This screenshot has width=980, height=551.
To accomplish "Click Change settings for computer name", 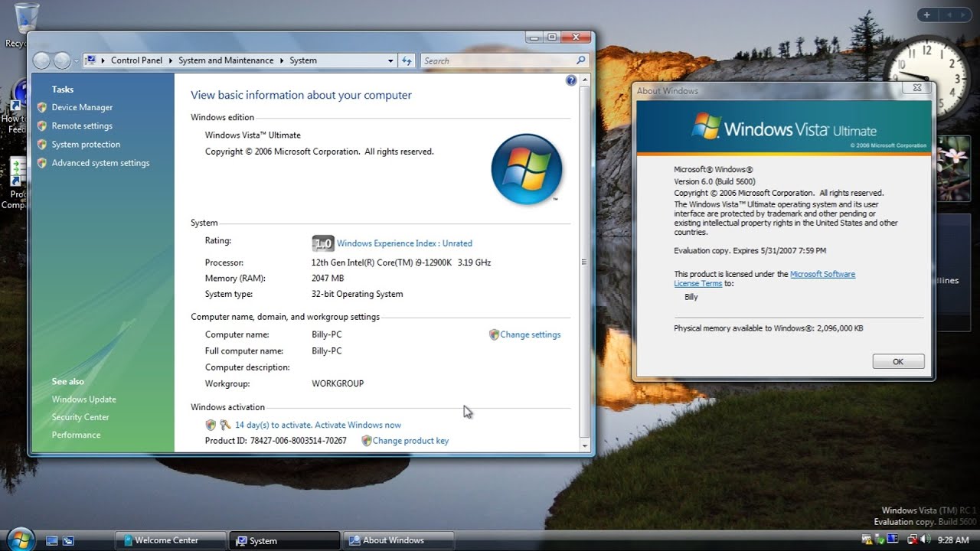I will [531, 334].
